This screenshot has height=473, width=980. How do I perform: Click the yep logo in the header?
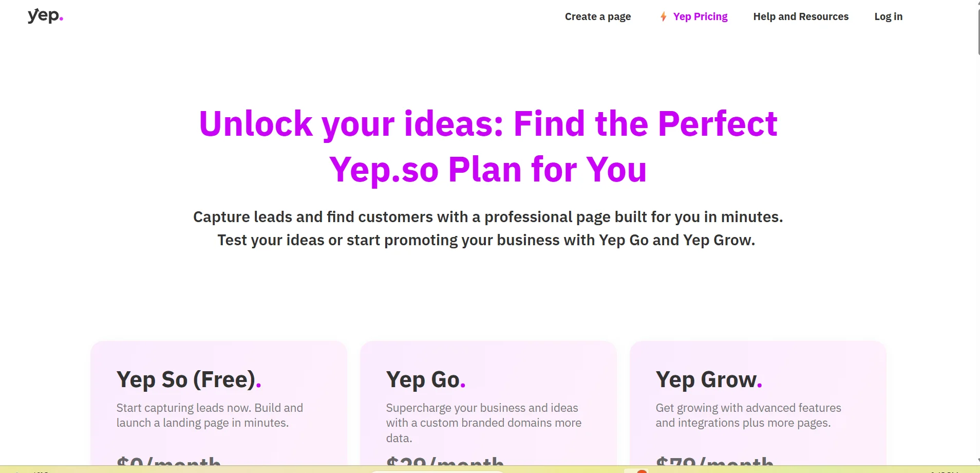[45, 16]
